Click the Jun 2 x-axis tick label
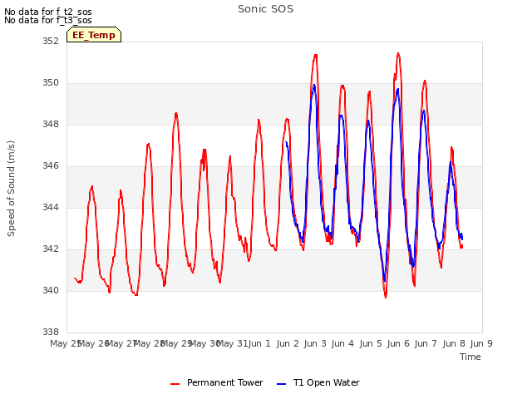Image resolution: width=532 pixels, height=399 pixels. coord(288,343)
